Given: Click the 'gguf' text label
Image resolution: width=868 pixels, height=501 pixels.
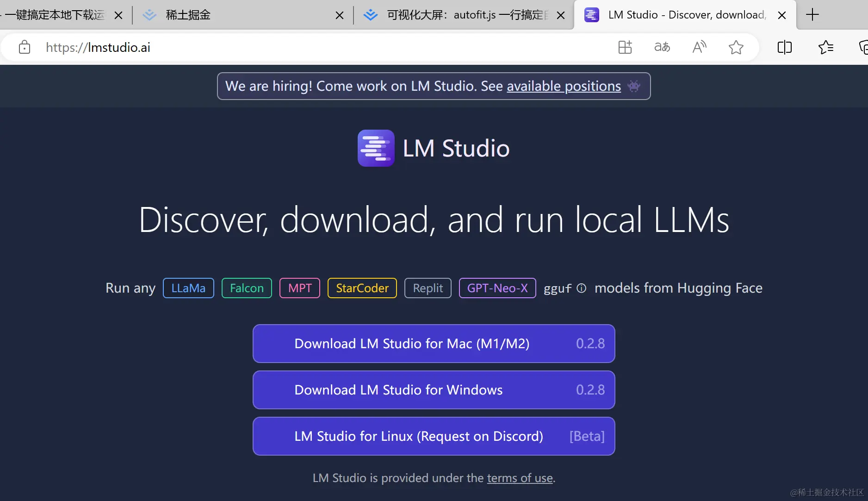Looking at the screenshot, I should 558,288.
